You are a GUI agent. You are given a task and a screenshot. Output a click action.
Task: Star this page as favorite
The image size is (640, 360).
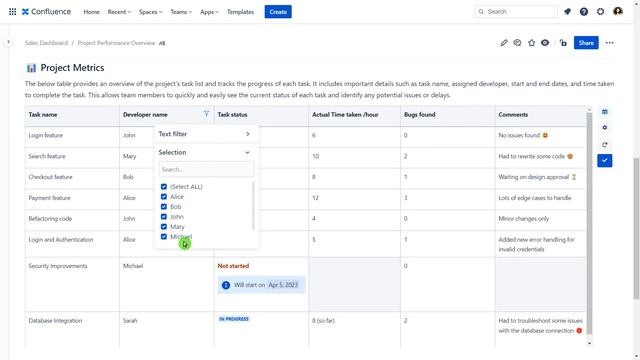(531, 43)
